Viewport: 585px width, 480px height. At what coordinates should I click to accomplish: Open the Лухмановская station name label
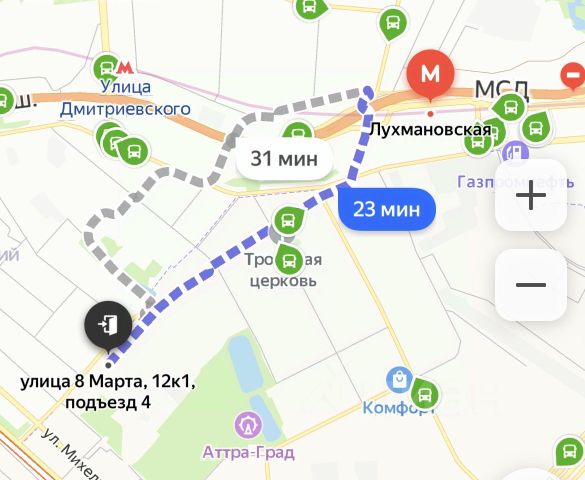coord(430,130)
